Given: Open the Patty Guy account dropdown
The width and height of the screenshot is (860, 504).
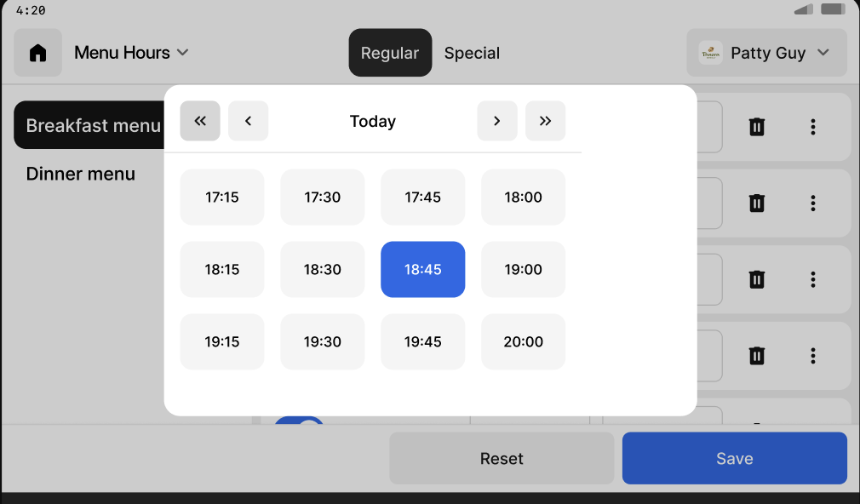Looking at the screenshot, I should (x=766, y=53).
